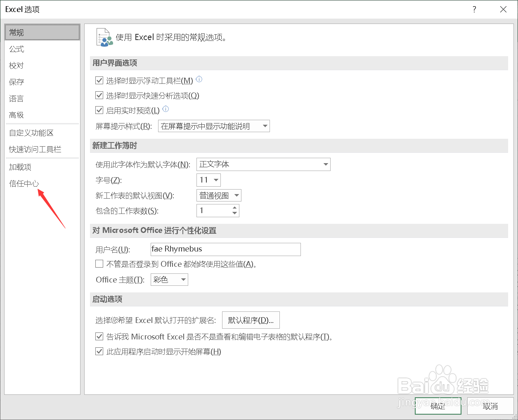Toggle 选择时显示浮动工具栏 checkbox
The image size is (518, 420).
click(x=99, y=81)
